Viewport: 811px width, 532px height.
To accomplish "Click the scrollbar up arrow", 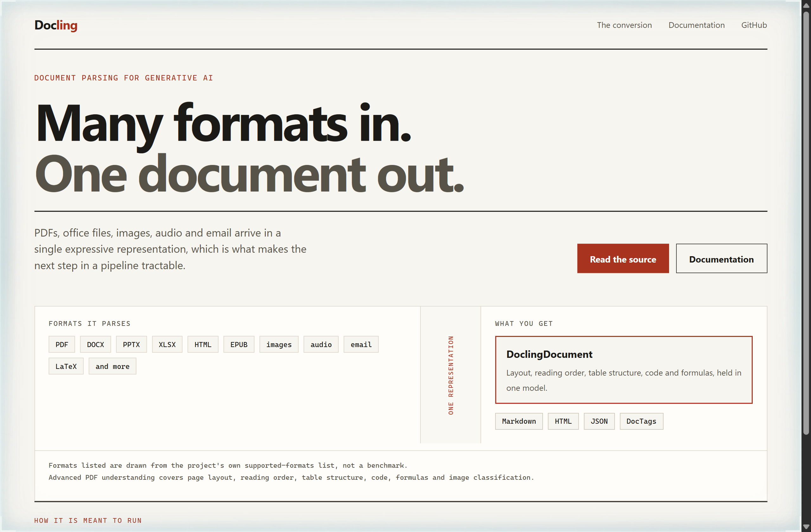I will tap(806, 6).
